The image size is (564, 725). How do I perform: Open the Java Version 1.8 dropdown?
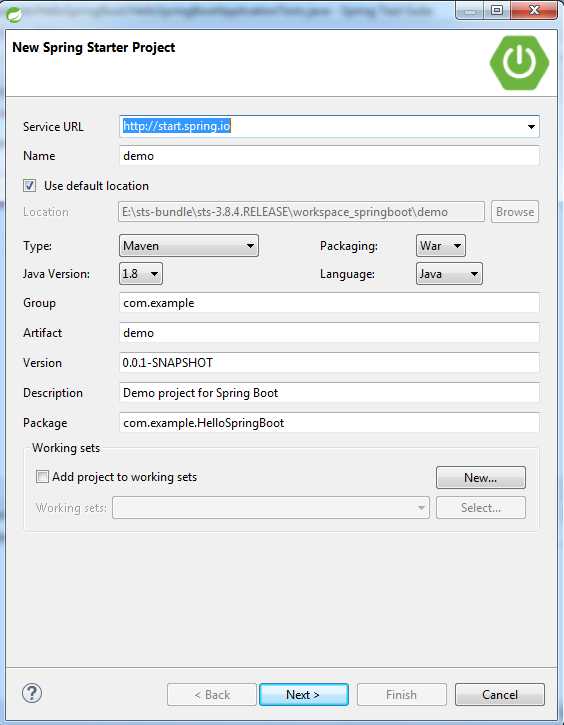click(141, 274)
